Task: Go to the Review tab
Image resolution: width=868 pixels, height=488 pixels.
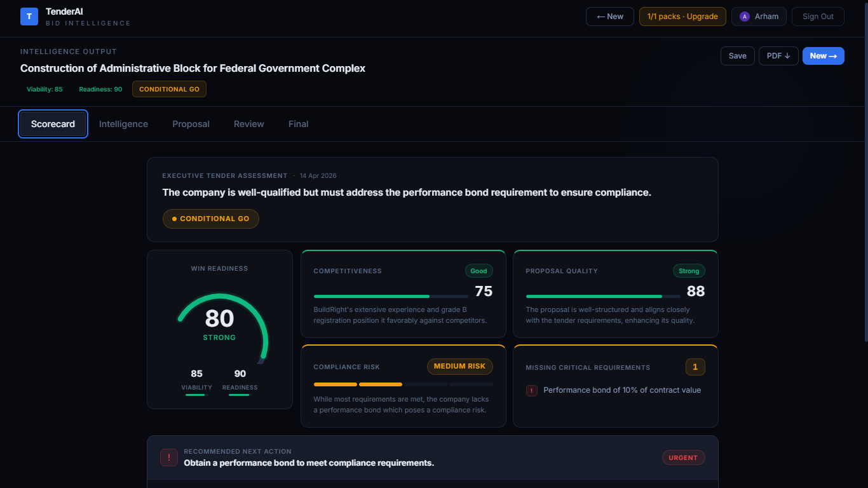Action: (x=249, y=124)
